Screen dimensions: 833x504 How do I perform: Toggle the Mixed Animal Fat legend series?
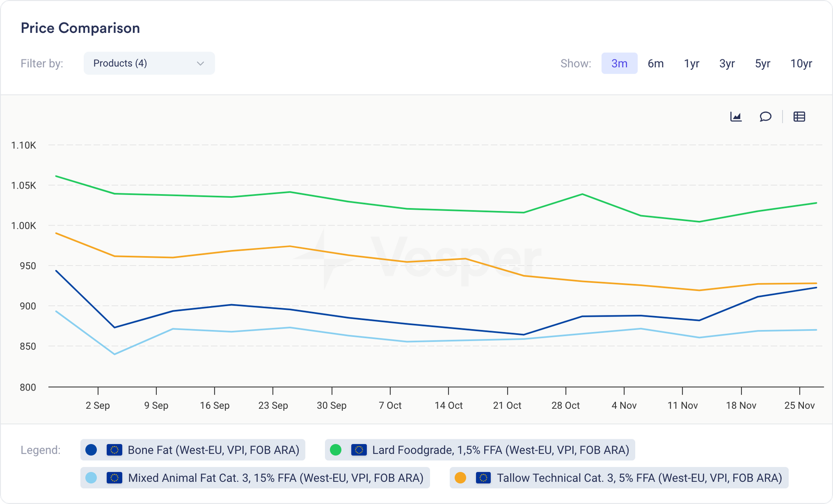pyautogui.click(x=275, y=478)
